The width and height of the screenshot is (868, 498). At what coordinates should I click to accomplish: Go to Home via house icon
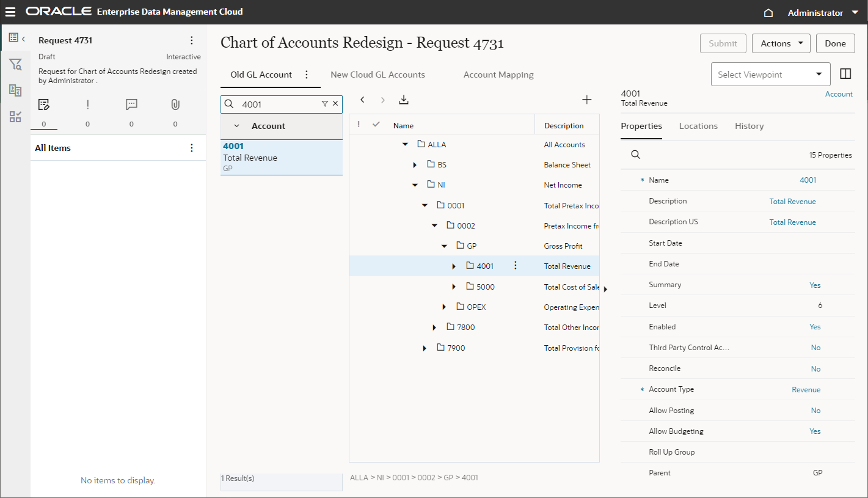768,12
